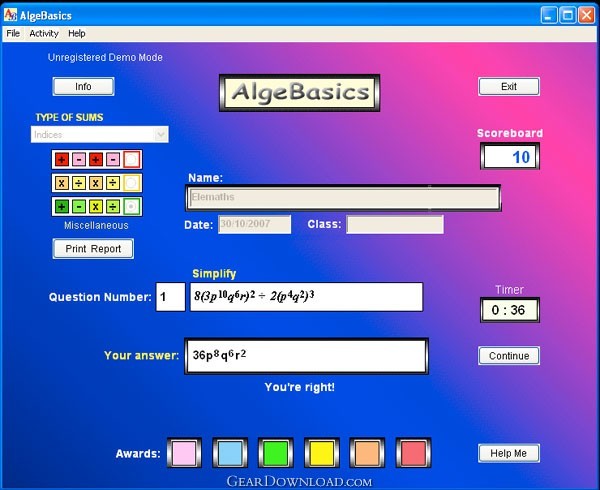Viewport: 600px width, 490px height.
Task: Click the yellow divide icon, second in the middle row
Action: click(x=79, y=183)
